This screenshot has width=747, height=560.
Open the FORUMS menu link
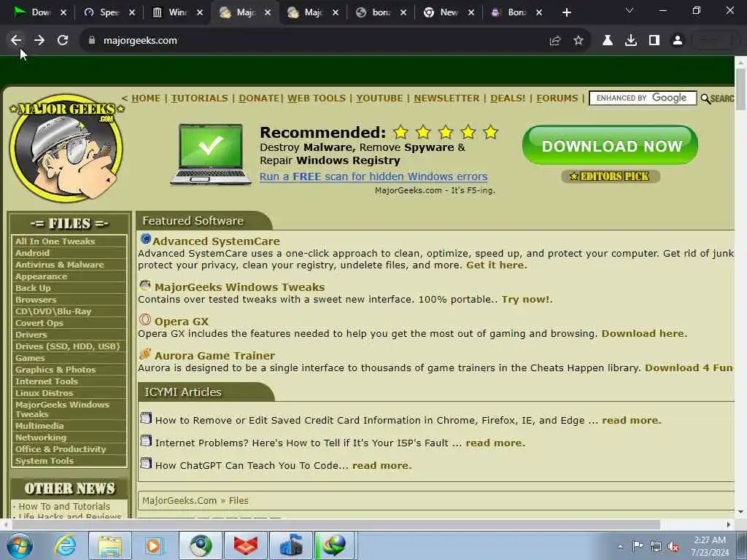pos(557,98)
